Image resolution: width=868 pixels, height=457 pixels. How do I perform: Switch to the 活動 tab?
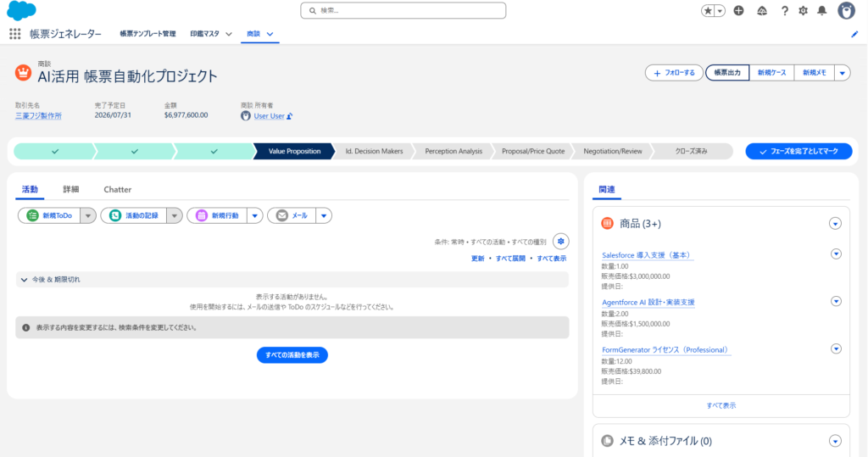[30, 189]
